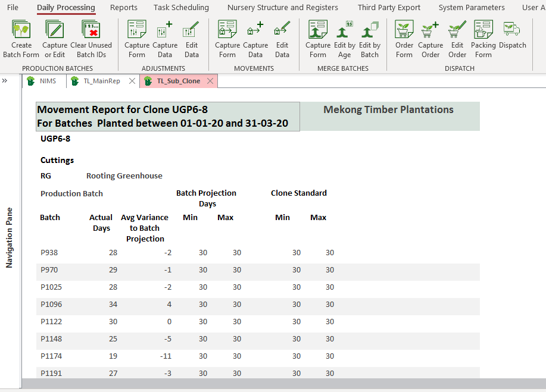
Task: Click Edit by Age merge icon
Action: [344, 39]
